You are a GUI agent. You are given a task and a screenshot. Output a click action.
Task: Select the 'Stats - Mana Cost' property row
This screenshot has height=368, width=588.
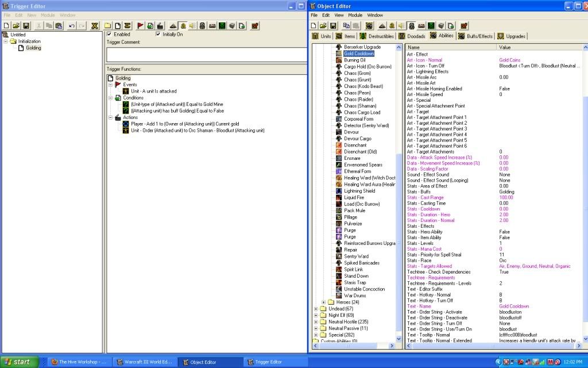click(493, 249)
